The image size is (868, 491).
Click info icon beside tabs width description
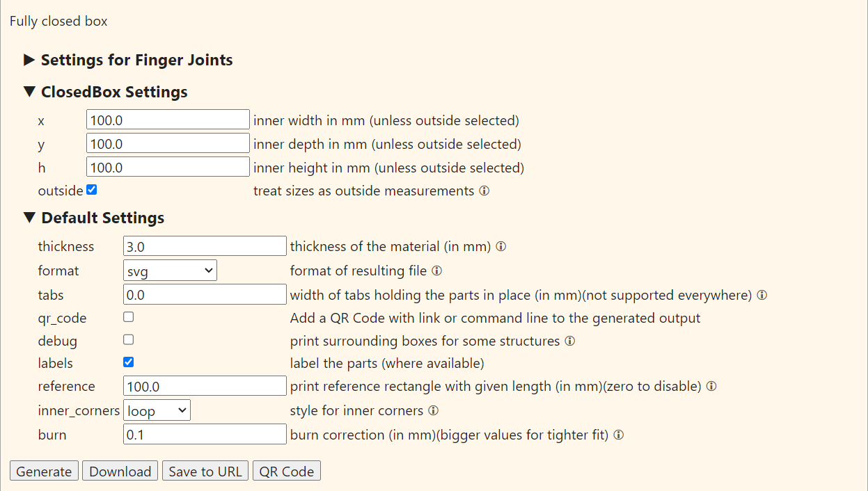pos(762,295)
